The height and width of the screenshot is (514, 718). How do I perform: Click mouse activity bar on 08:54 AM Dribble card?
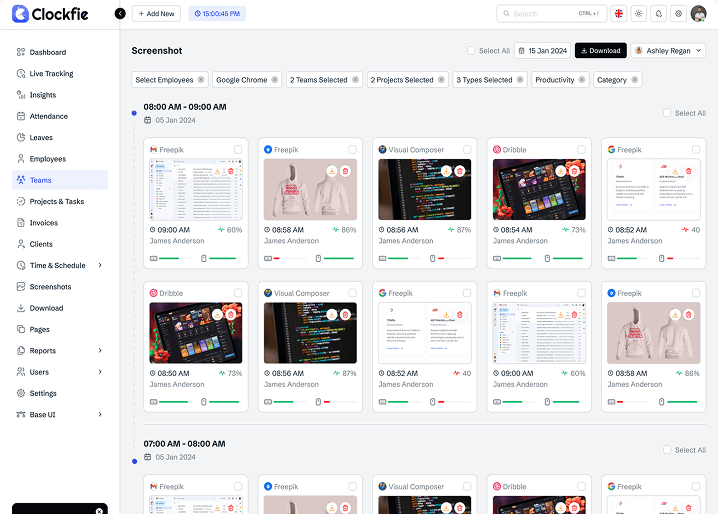(569, 258)
